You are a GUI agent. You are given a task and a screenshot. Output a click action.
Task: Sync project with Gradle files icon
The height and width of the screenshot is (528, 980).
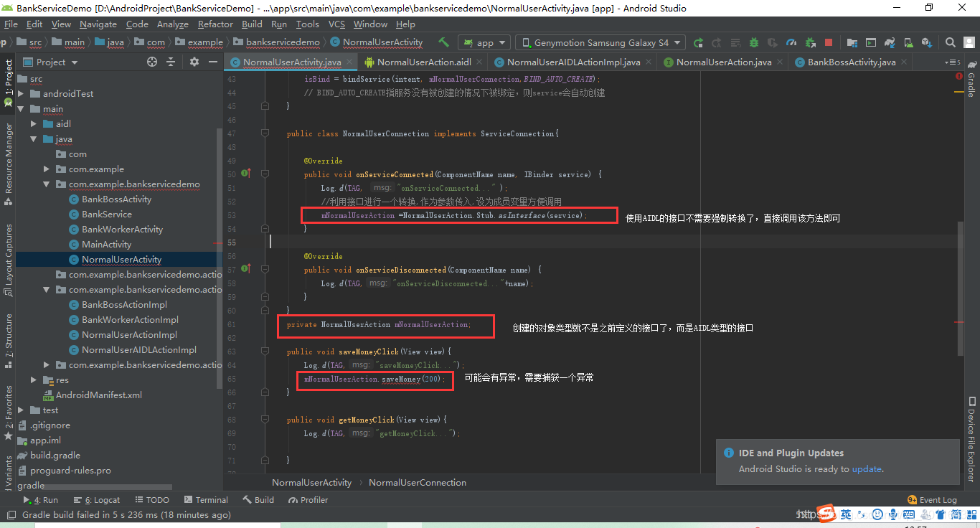coord(889,42)
